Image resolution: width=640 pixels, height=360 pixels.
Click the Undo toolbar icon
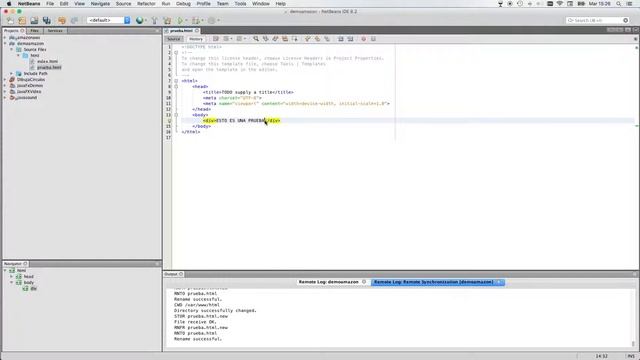point(62,20)
